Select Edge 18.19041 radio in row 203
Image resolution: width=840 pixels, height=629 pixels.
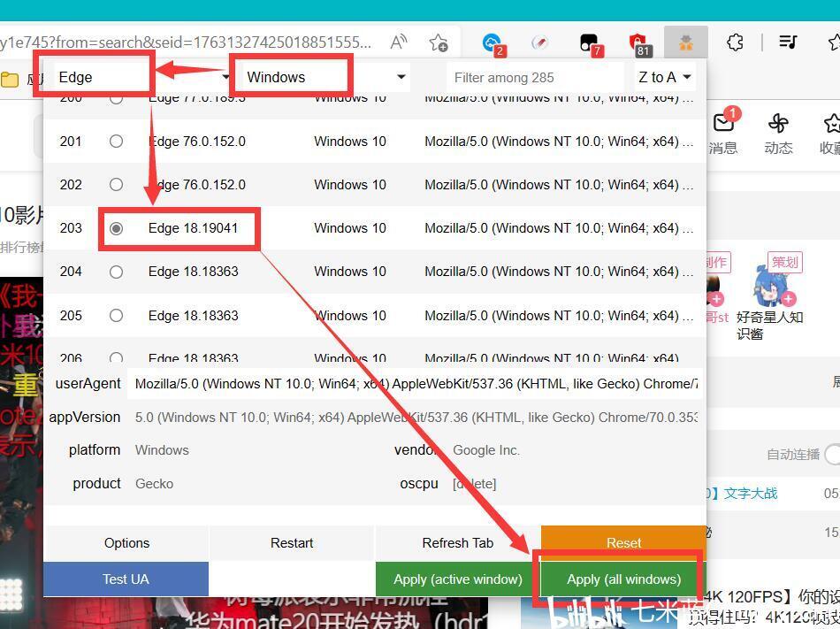[x=116, y=228]
